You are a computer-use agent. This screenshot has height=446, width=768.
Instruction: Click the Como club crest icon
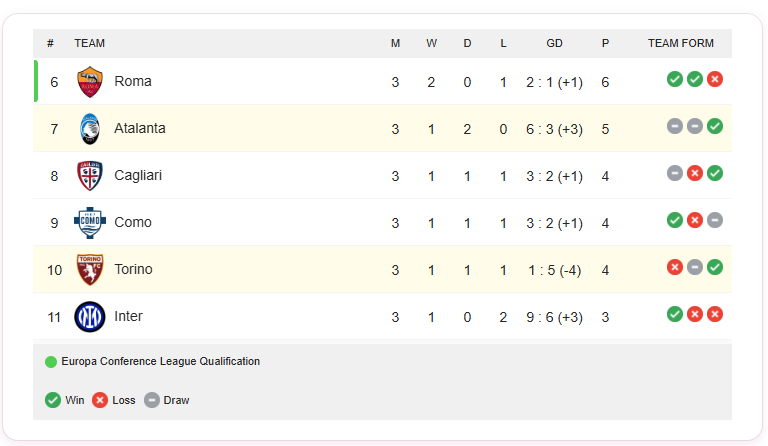coord(90,223)
